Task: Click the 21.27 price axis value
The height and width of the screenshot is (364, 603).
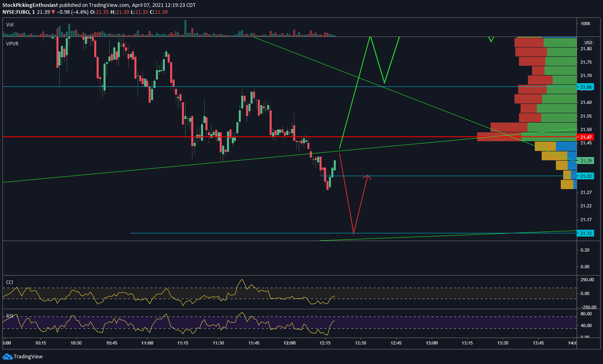Action: coord(586,192)
